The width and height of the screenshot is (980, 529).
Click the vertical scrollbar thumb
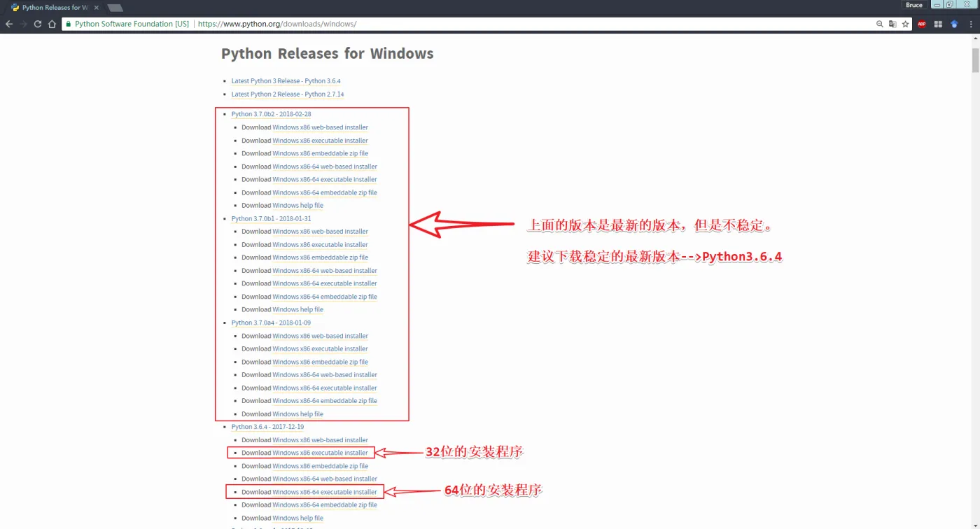point(975,60)
